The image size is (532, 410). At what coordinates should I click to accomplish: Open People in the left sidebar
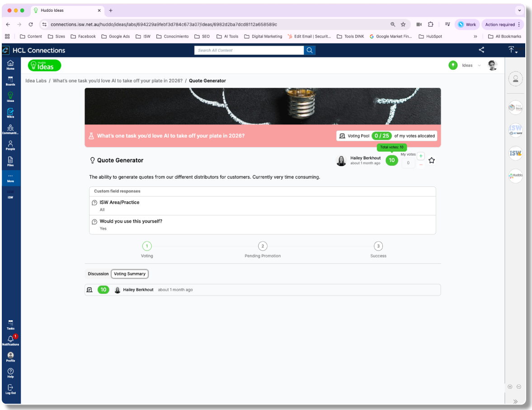pyautogui.click(x=10, y=145)
